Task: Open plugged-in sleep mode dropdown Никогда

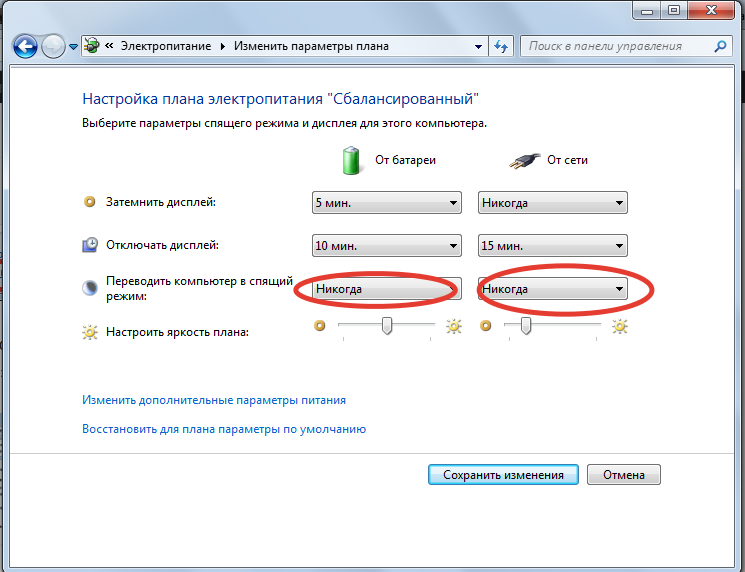Action: tap(553, 289)
